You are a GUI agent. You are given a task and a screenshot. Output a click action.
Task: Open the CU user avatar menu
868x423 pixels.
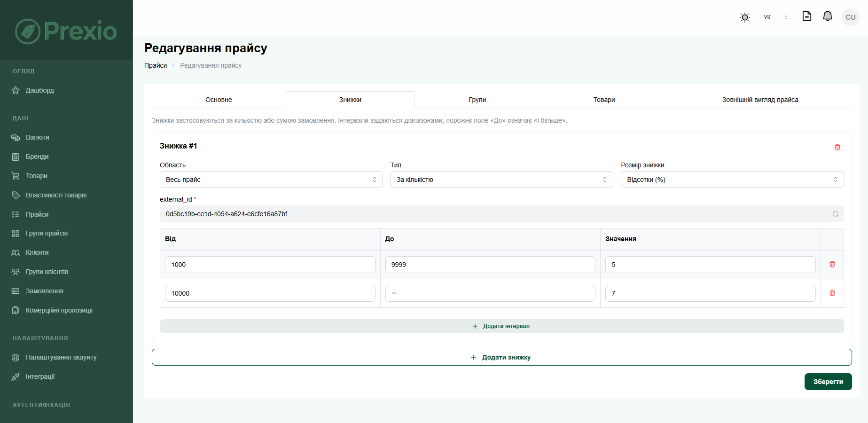[851, 17]
